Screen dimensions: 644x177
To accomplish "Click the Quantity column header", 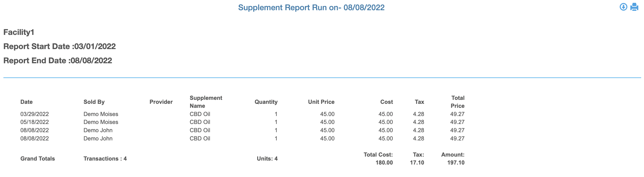I will click(x=266, y=102).
